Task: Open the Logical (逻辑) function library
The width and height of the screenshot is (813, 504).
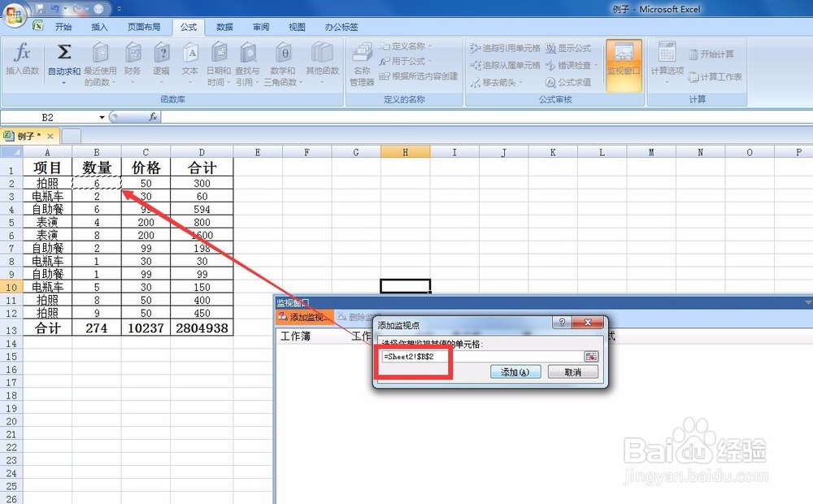Action: [161, 63]
